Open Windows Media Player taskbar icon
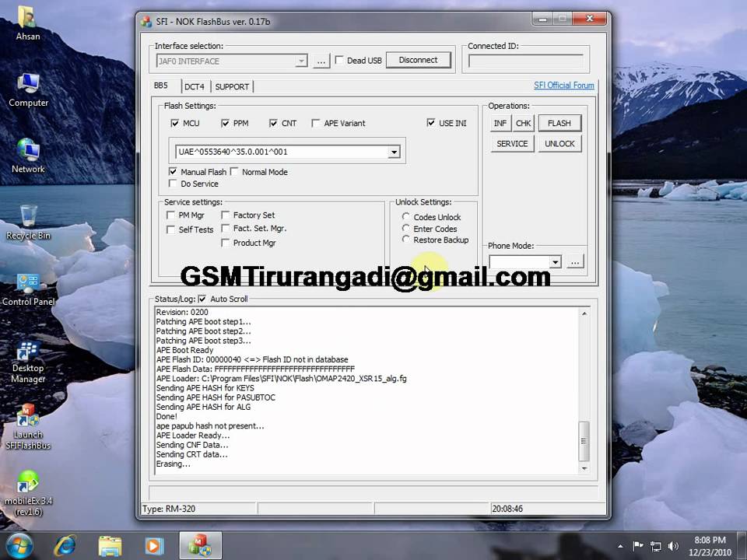 point(154,546)
